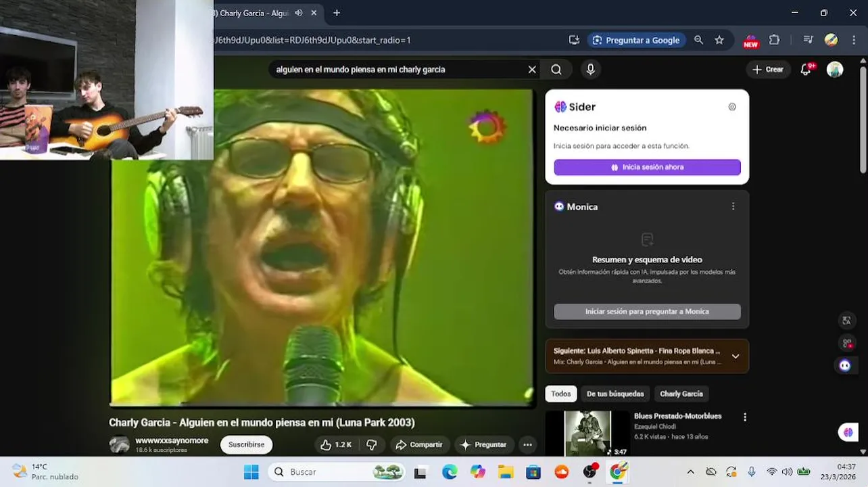The width and height of the screenshot is (868, 487).
Task: Open the Monica floating side icon
Action: 845,365
